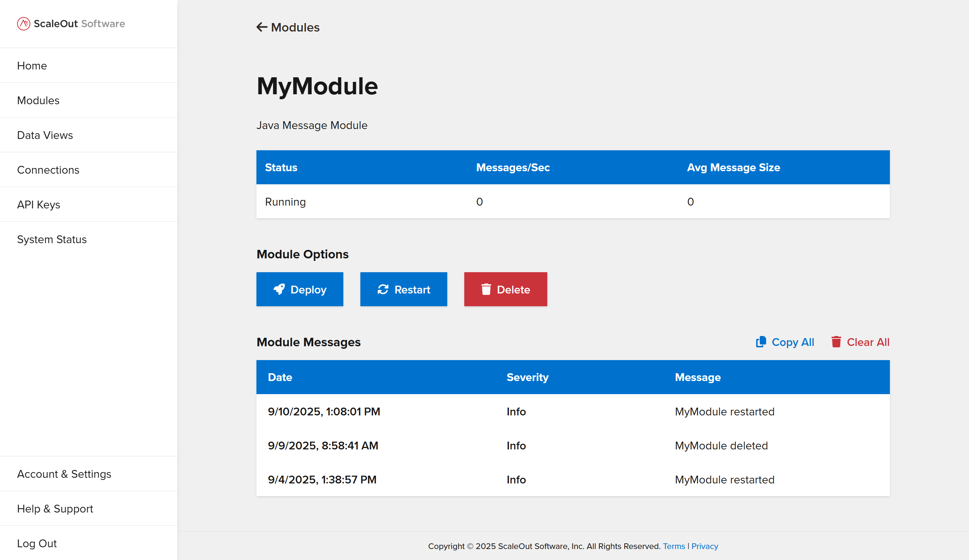Click the copy icon next to Copy All
Viewport: 969px width, 560px height.
click(761, 342)
